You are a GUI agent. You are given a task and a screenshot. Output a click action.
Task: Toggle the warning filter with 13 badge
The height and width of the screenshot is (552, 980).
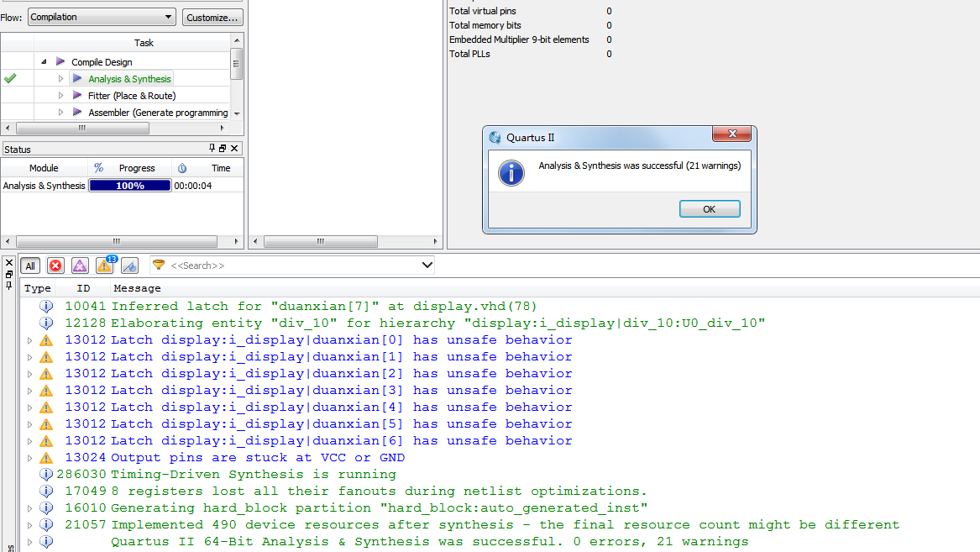click(x=105, y=265)
